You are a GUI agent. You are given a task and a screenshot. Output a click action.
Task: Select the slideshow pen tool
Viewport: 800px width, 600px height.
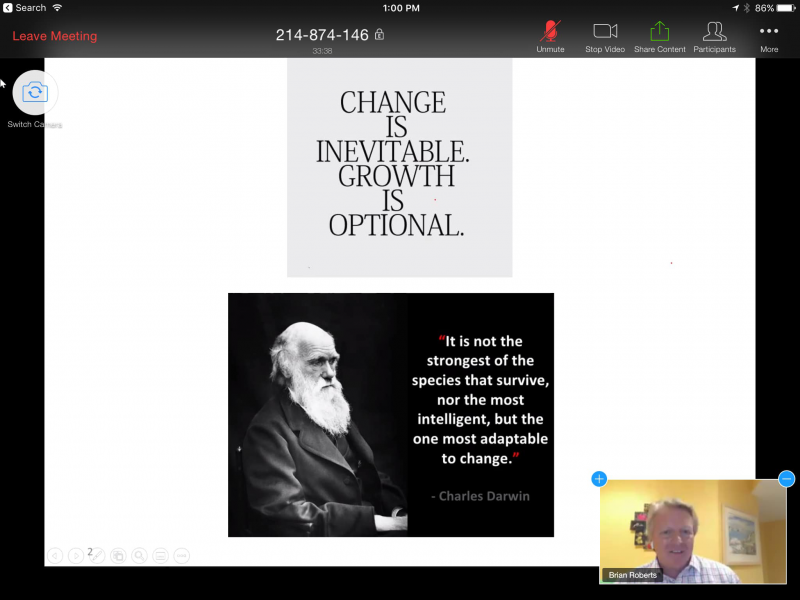point(97,556)
